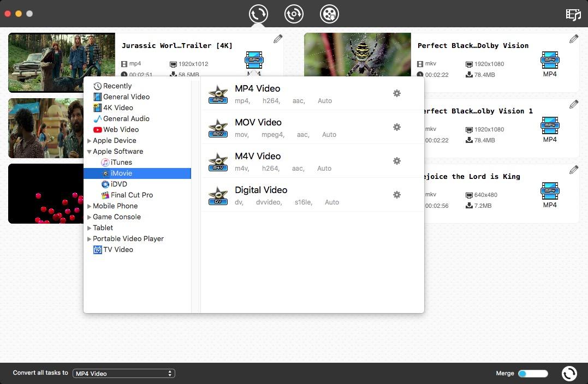Select iTunes under Apple Software

117,162
